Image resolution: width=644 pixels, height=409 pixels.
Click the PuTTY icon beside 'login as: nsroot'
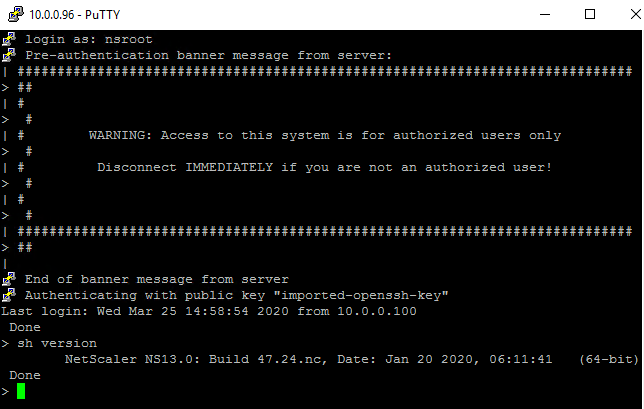click(10, 38)
